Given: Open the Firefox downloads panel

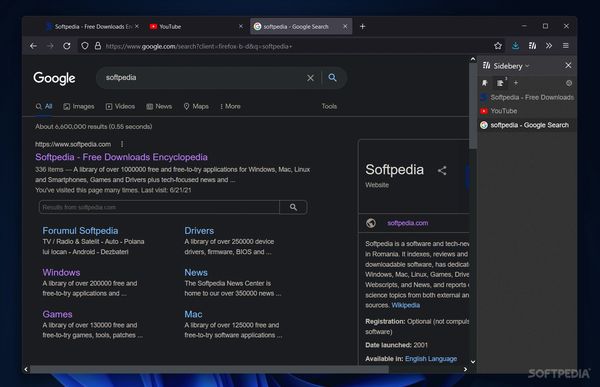Looking at the screenshot, I should click(515, 46).
